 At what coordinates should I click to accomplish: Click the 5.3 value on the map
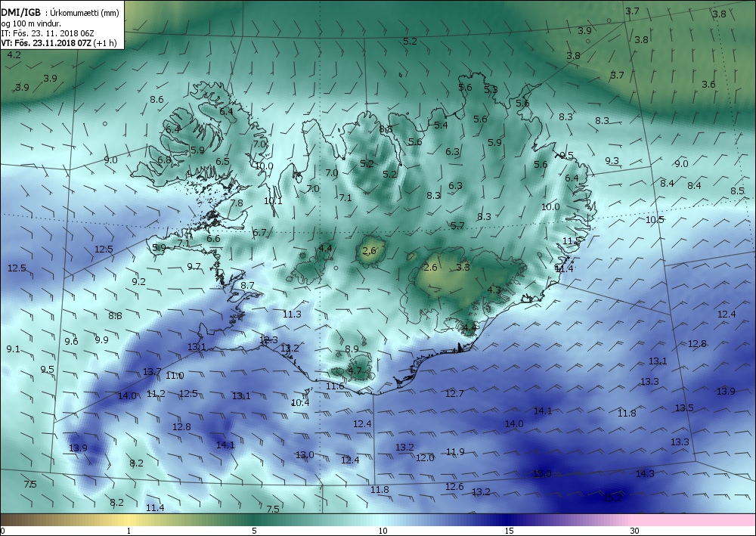491,90
